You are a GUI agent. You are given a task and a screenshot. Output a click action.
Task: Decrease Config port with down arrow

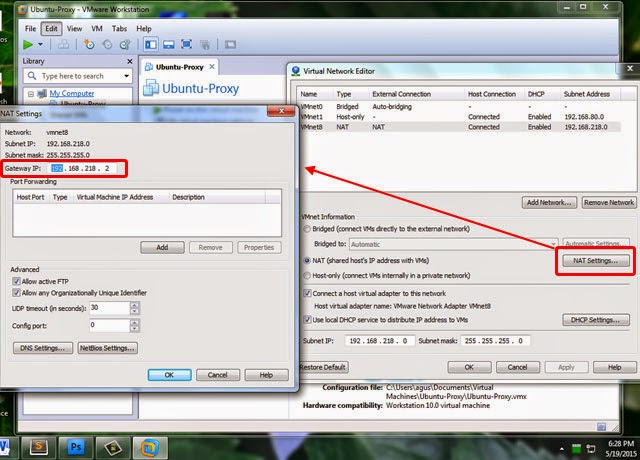click(x=135, y=329)
